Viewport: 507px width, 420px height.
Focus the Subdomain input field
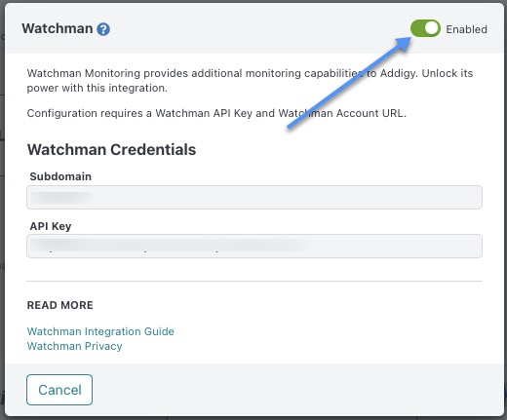click(254, 197)
